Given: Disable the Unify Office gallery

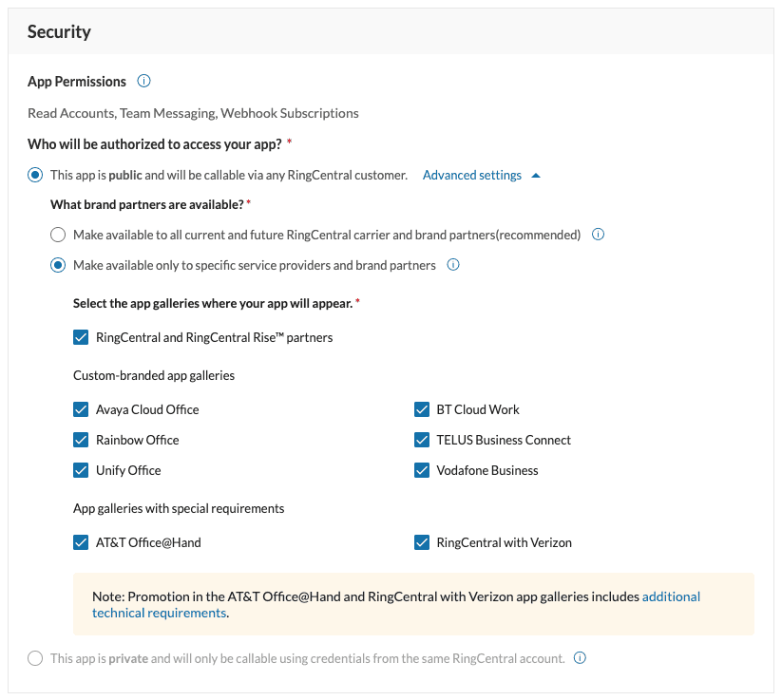Looking at the screenshot, I should 81,470.
